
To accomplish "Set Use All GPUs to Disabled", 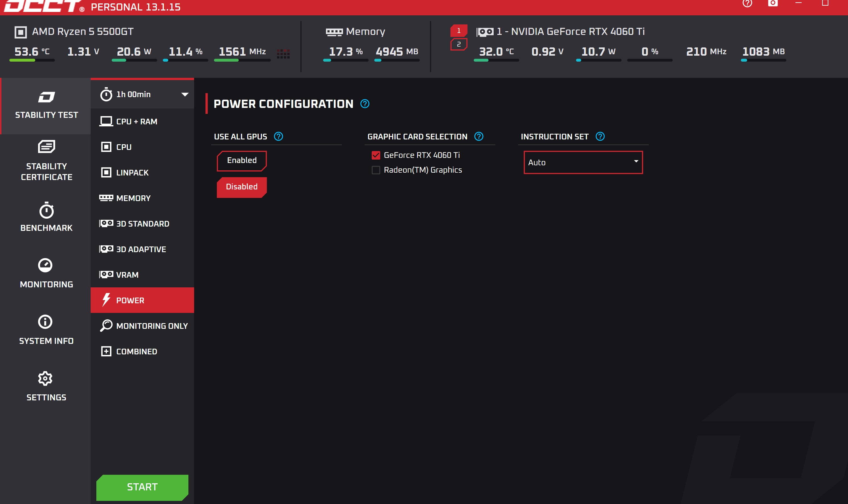I will (x=242, y=187).
